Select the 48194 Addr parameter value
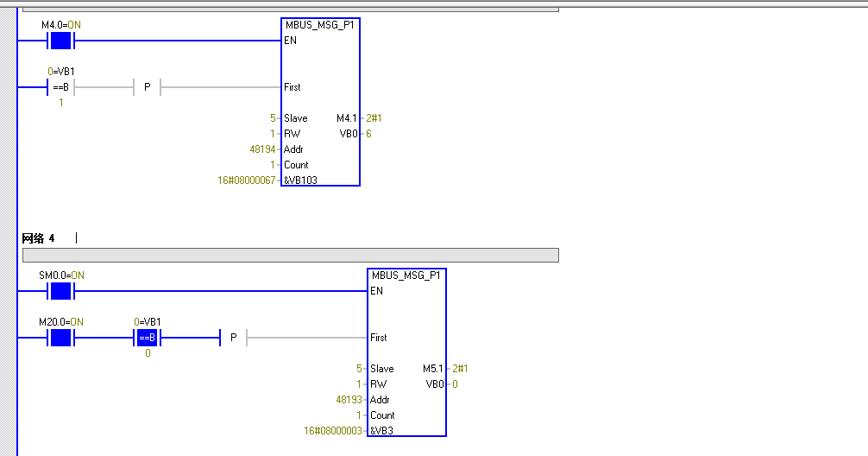 coord(262,149)
